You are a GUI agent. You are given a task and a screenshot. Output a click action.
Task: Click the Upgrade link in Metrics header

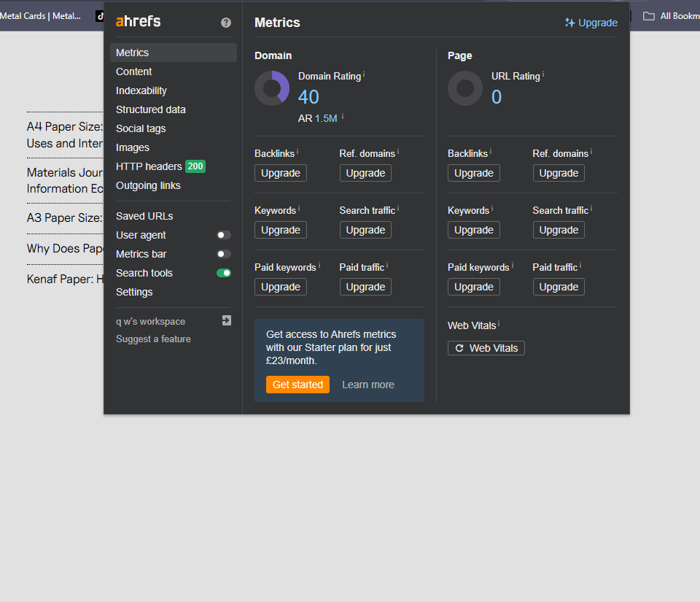click(591, 23)
